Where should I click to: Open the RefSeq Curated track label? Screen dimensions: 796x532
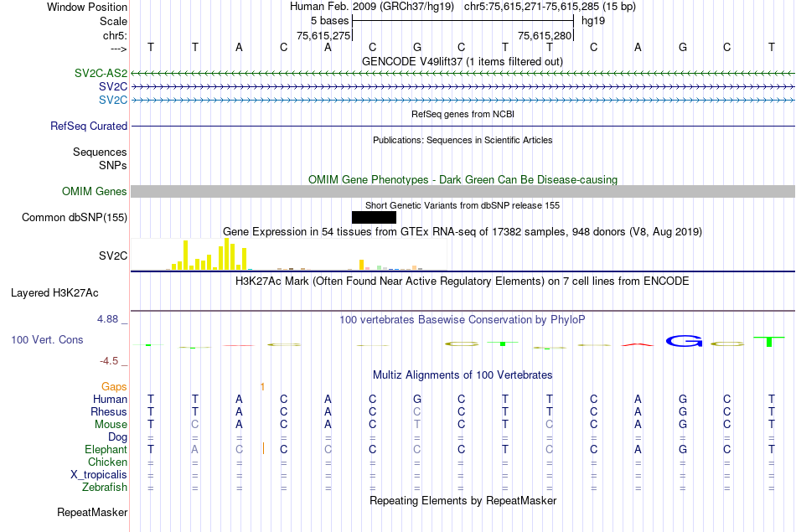tap(88, 126)
